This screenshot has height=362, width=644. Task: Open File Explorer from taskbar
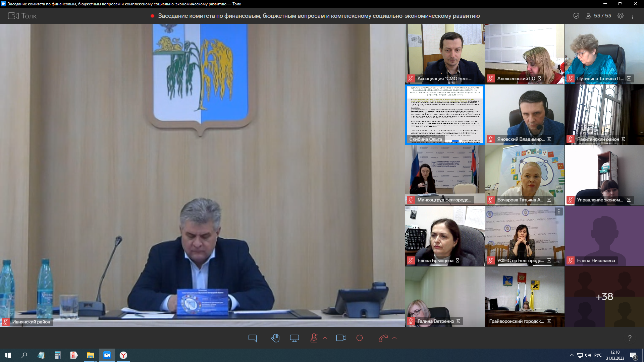coord(91,355)
